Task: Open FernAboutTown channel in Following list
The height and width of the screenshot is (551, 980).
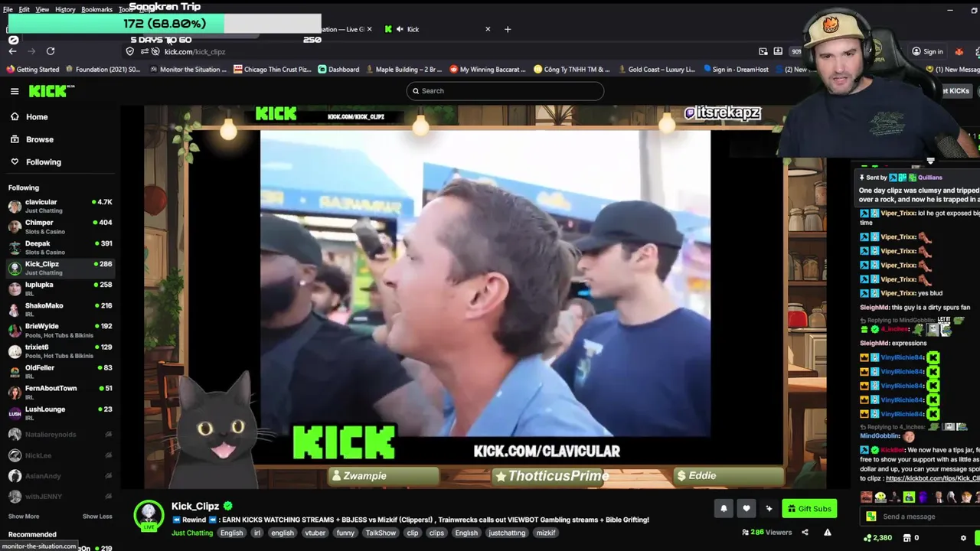Action: point(60,392)
